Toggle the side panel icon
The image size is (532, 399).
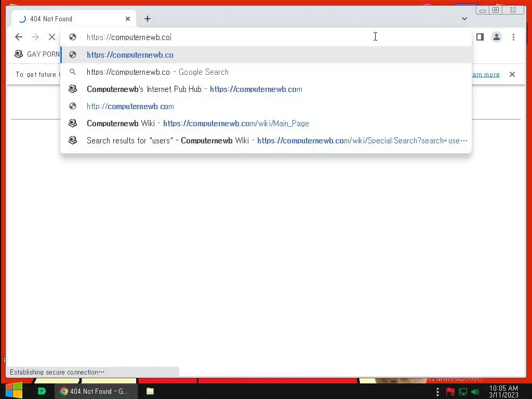point(480,37)
